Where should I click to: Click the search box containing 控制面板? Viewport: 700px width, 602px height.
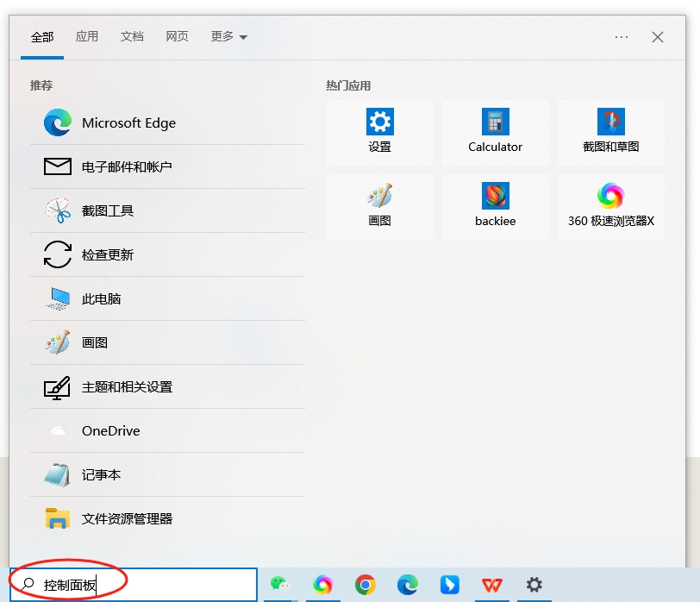(134, 585)
